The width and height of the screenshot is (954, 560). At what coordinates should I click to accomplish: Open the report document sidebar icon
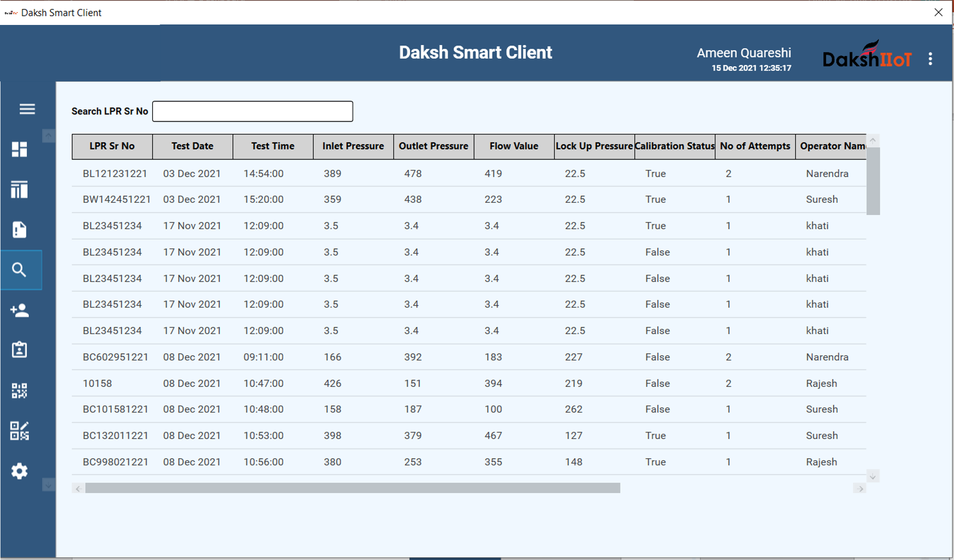19,230
